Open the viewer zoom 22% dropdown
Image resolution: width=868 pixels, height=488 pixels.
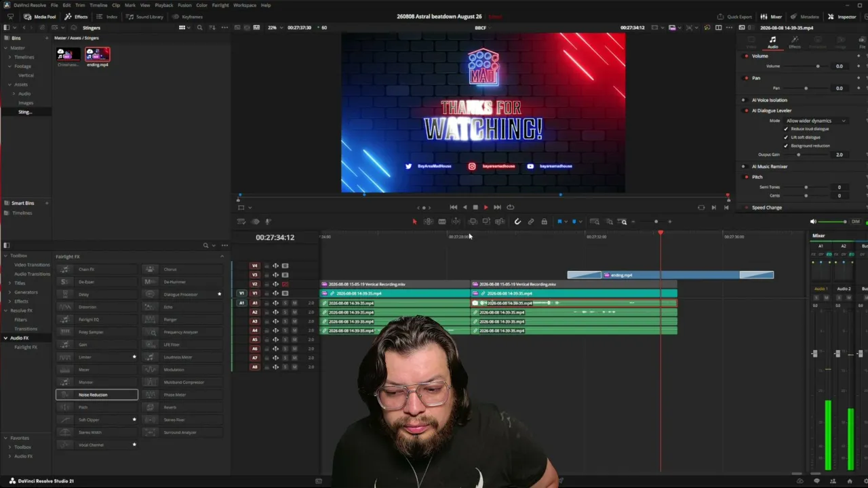273,28
